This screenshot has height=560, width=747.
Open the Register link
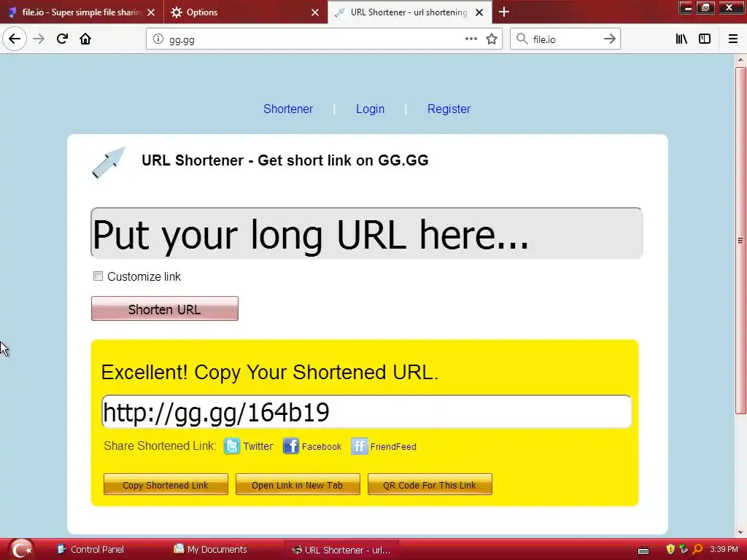pyautogui.click(x=449, y=109)
